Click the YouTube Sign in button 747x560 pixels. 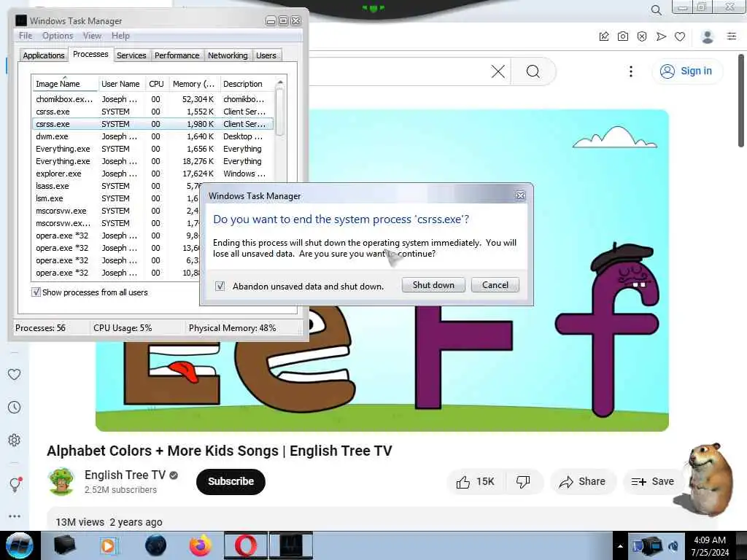(686, 71)
